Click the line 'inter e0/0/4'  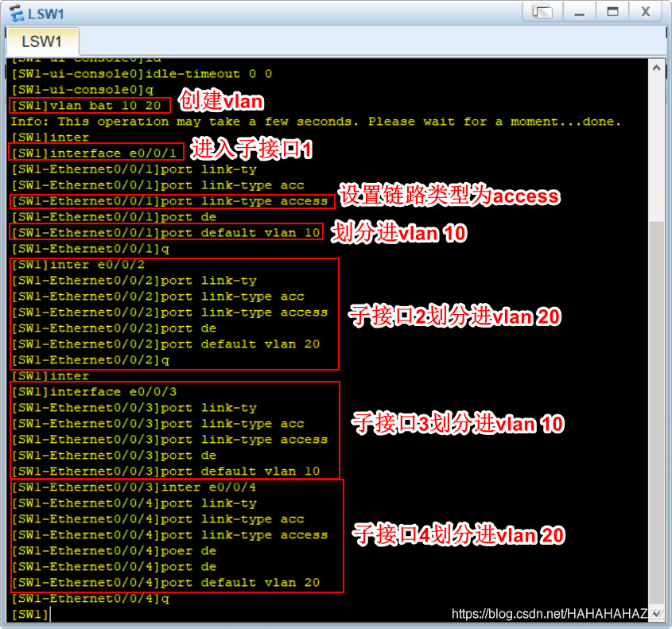click(134, 487)
